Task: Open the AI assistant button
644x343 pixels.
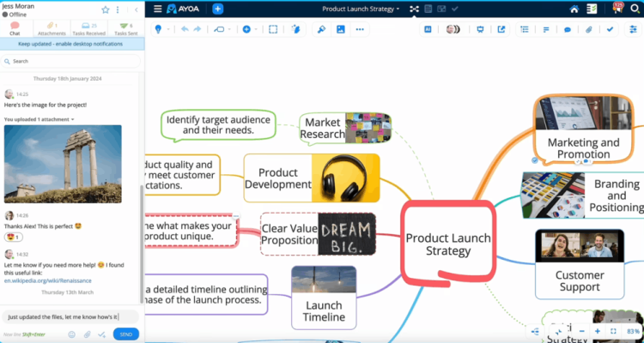Action: pos(428,29)
